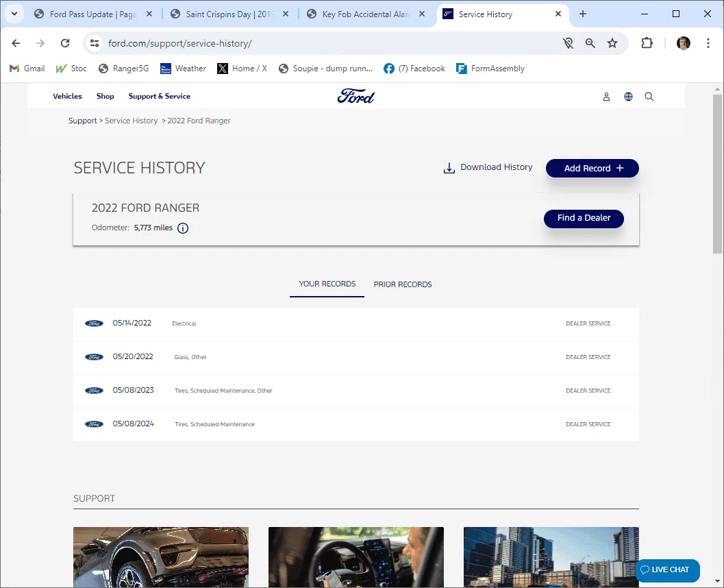Click Ford oval icon beside 05/14/2022

[95, 323]
